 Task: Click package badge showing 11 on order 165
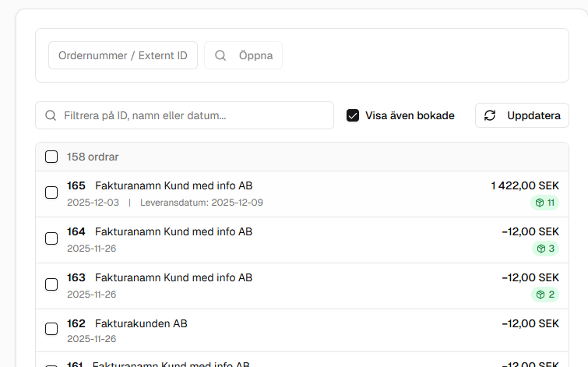[x=544, y=203]
